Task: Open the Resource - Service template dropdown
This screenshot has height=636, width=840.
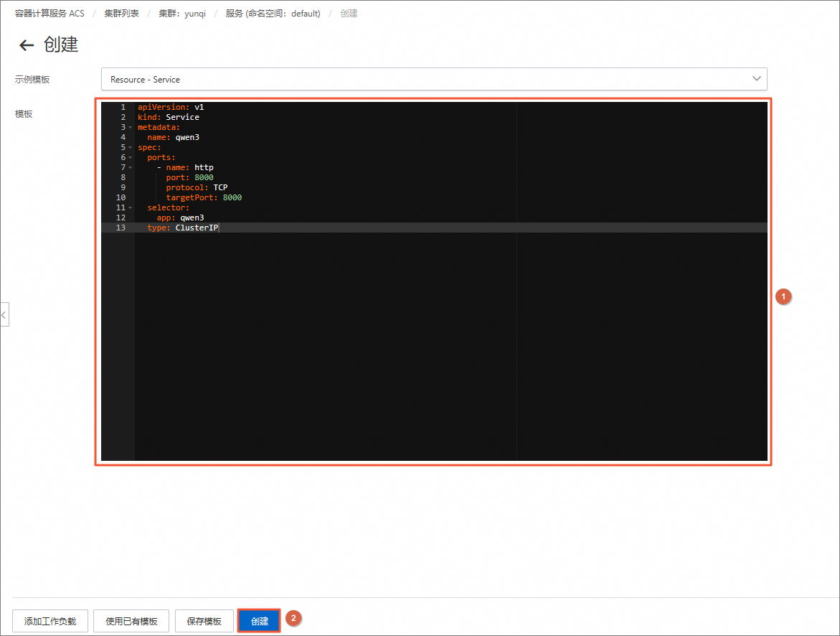Action: click(434, 80)
